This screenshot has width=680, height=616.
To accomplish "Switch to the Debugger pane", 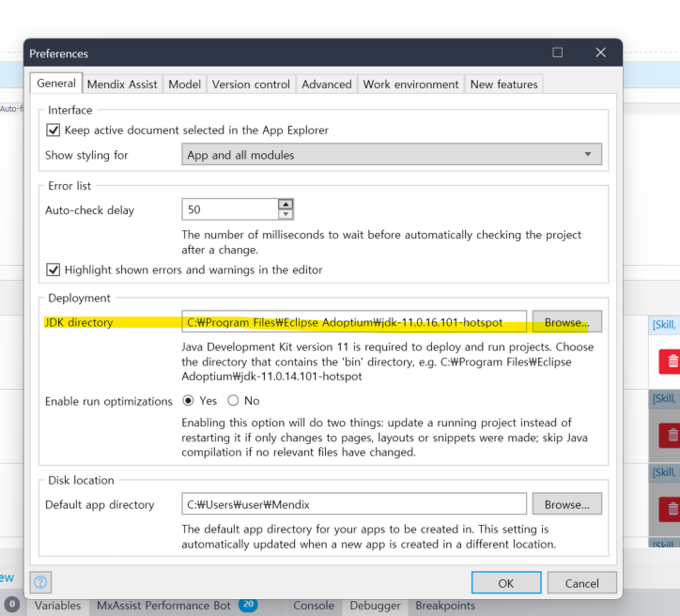I will [x=375, y=606].
